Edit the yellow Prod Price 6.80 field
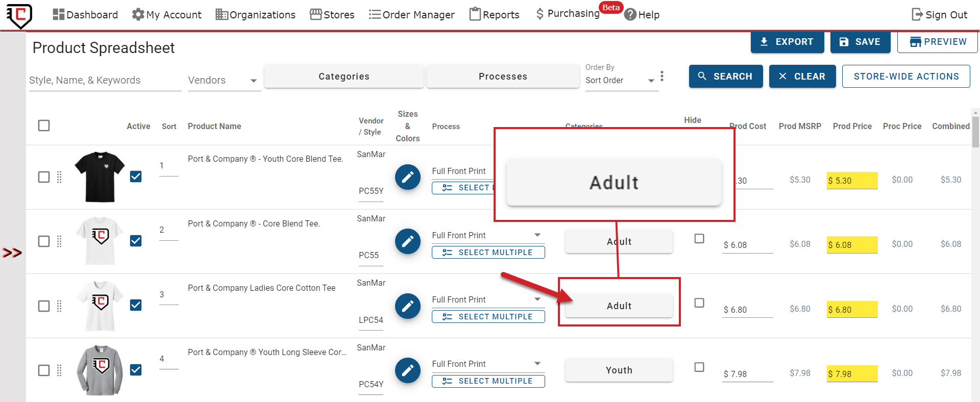 852,310
